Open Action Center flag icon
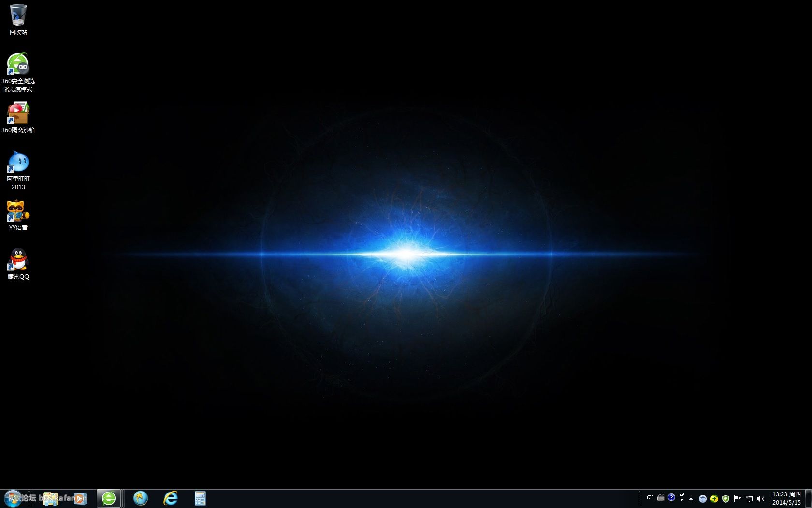The width and height of the screenshot is (812, 508). click(x=737, y=499)
